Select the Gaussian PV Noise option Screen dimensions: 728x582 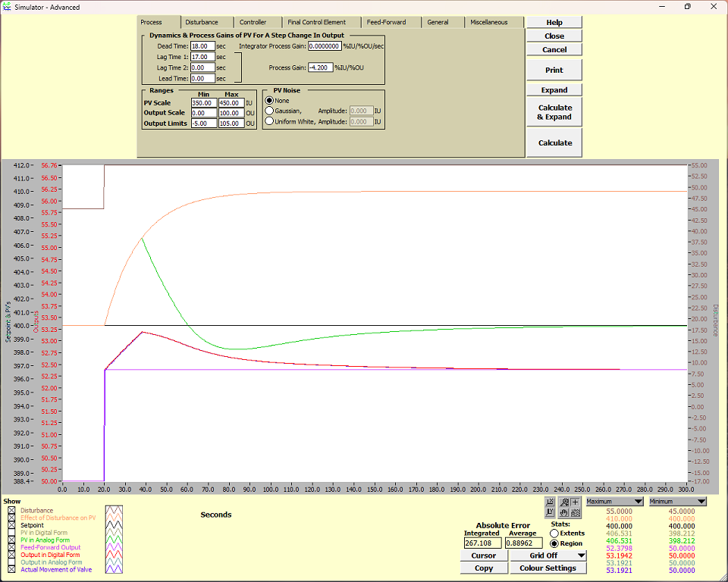pos(269,111)
